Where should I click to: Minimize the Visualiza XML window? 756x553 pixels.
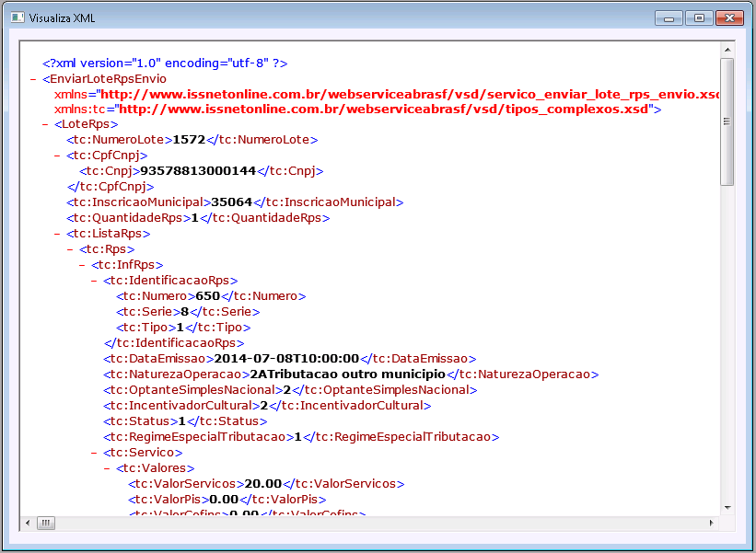669,18
